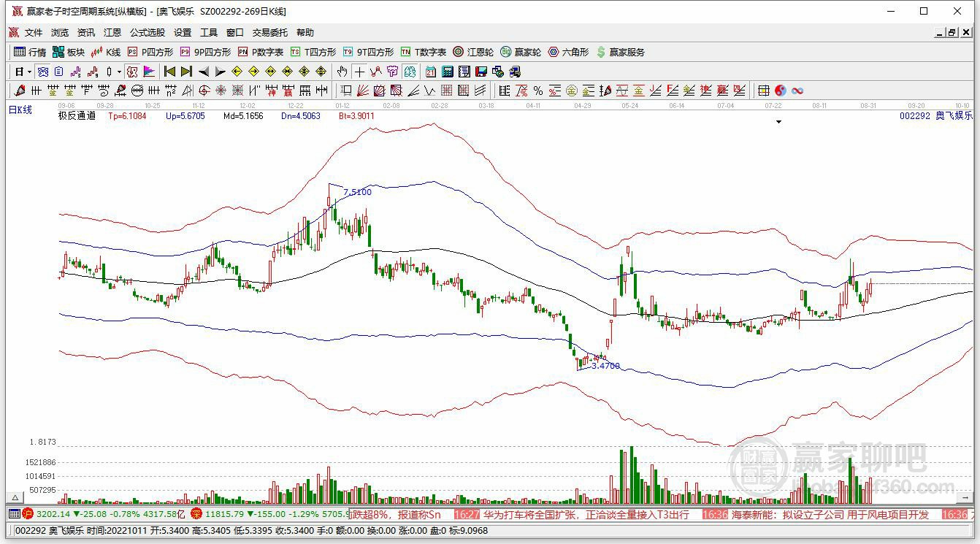Viewport: 980px width, 544px height.
Task: Expand the candlestick style dropdown arrow
Action: pos(119,72)
